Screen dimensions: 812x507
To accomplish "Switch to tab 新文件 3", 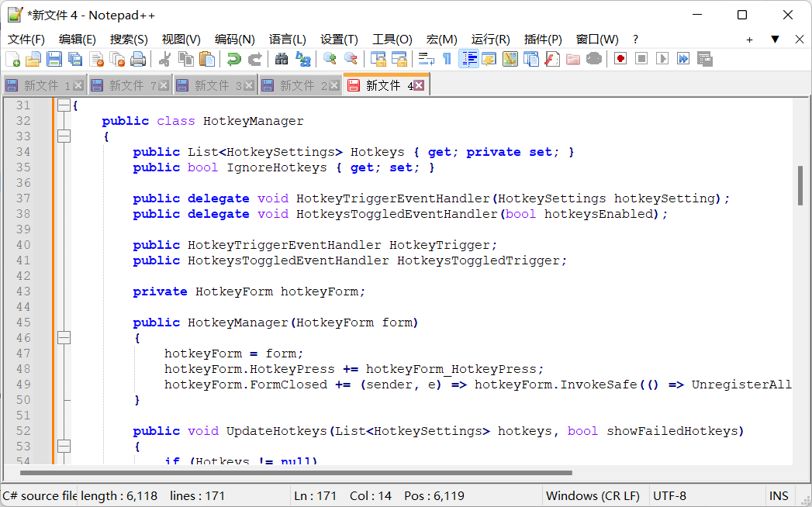I will [x=216, y=85].
